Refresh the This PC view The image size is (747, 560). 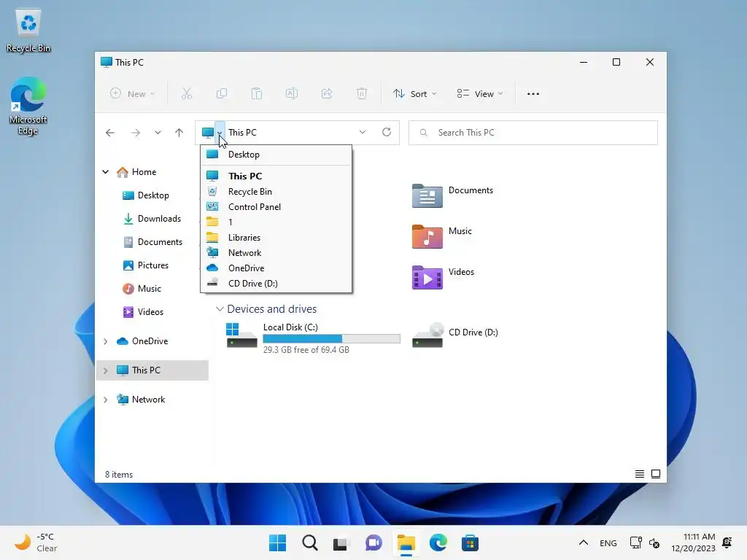click(387, 132)
